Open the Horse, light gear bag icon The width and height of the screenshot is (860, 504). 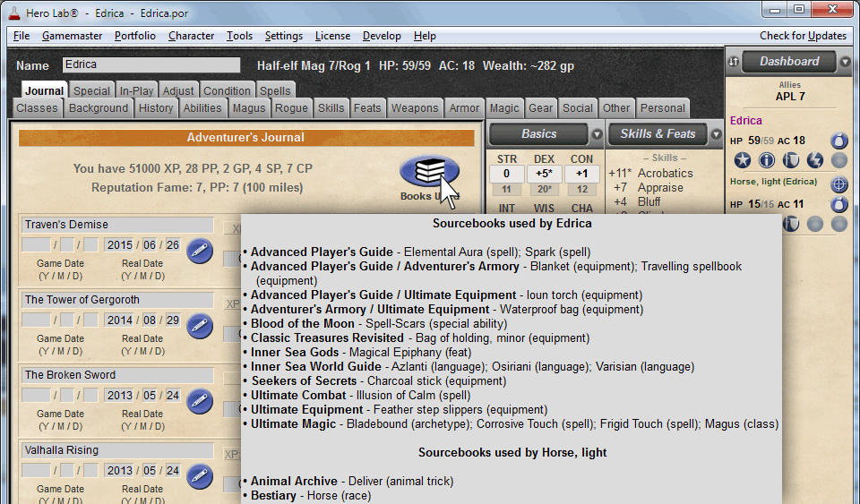[x=838, y=204]
